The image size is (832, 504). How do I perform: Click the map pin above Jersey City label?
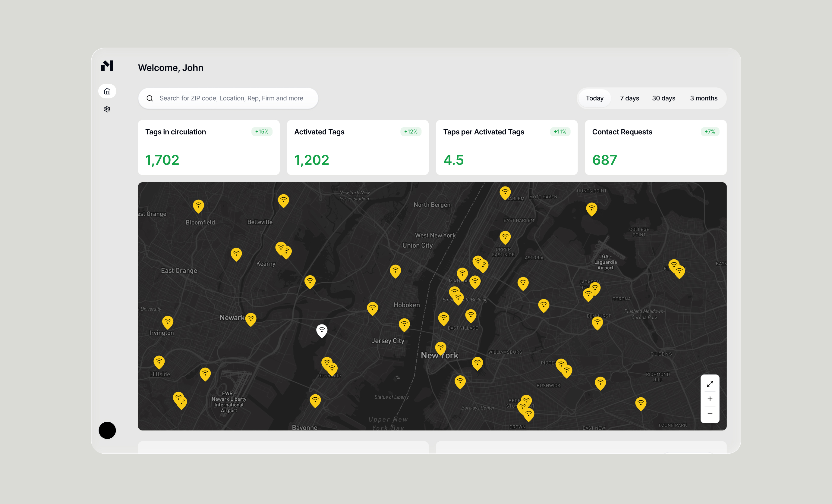pyautogui.click(x=404, y=324)
